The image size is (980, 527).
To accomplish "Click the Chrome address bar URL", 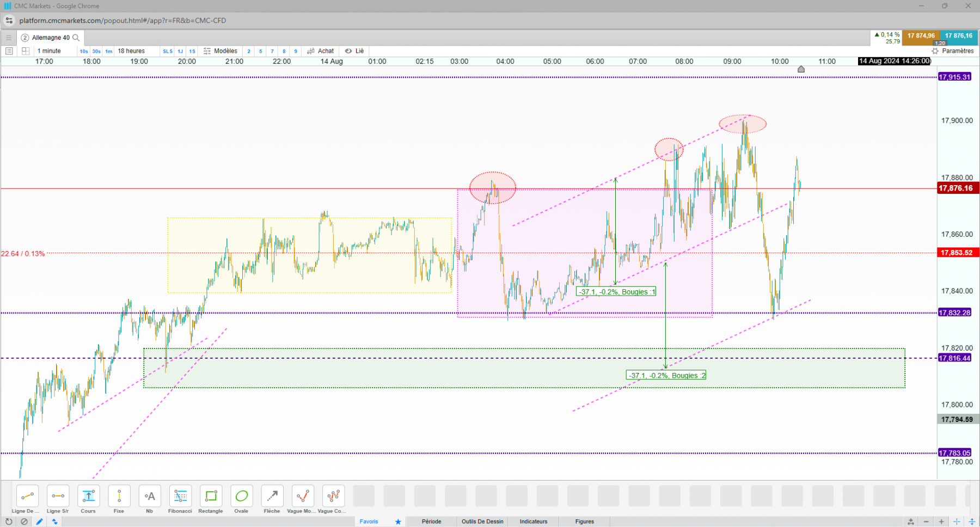I will [122, 21].
